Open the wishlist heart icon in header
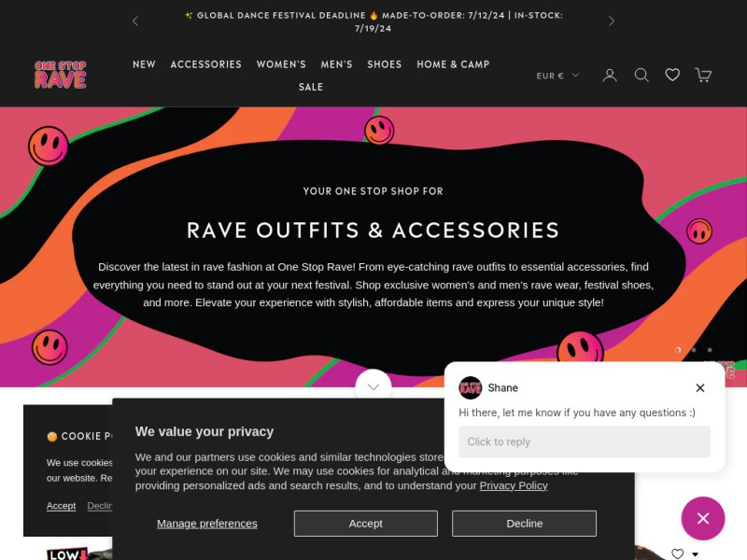 tap(672, 75)
